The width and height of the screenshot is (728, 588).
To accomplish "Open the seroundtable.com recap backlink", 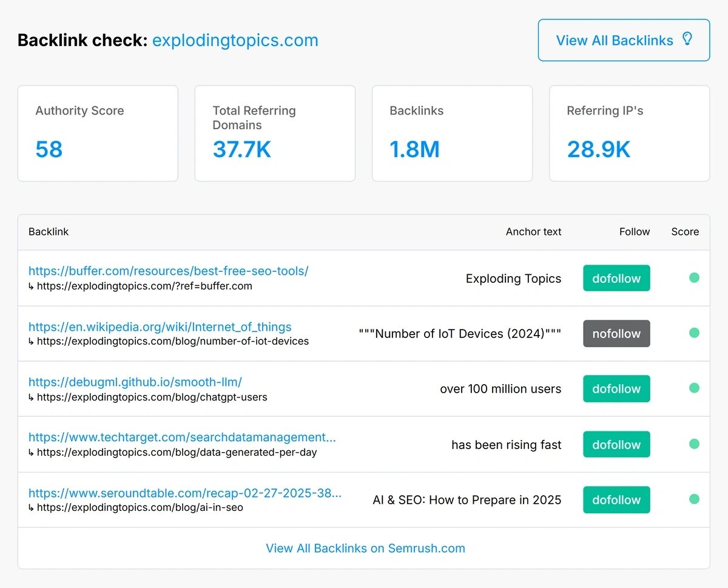I will pos(185,493).
